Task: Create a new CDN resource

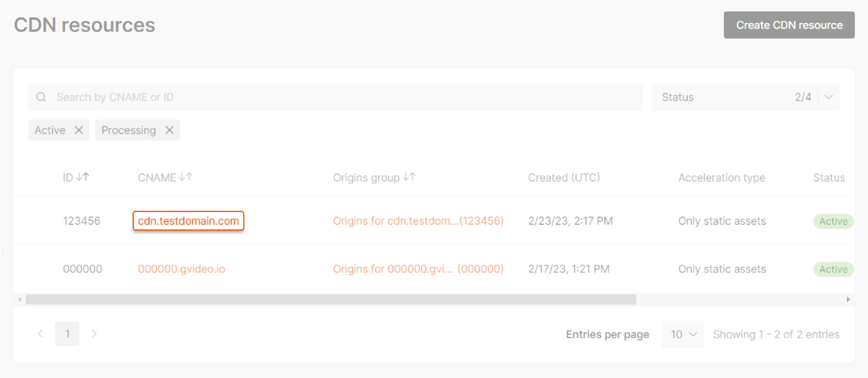Action: (789, 25)
